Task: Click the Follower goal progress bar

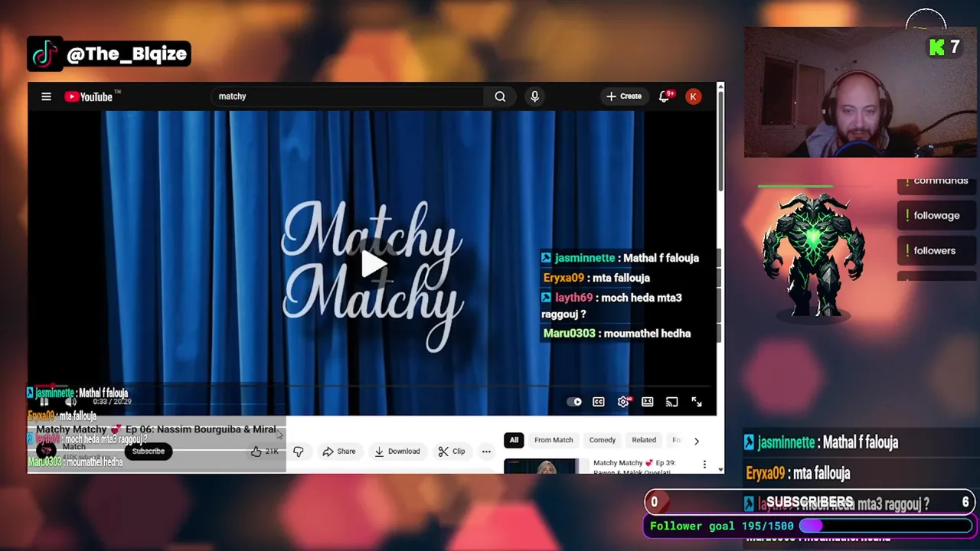Action: [x=886, y=526]
